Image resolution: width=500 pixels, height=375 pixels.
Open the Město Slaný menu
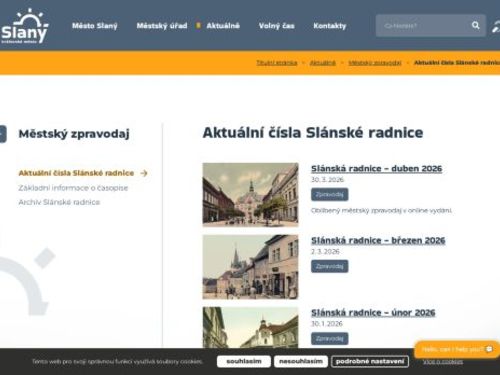click(95, 26)
